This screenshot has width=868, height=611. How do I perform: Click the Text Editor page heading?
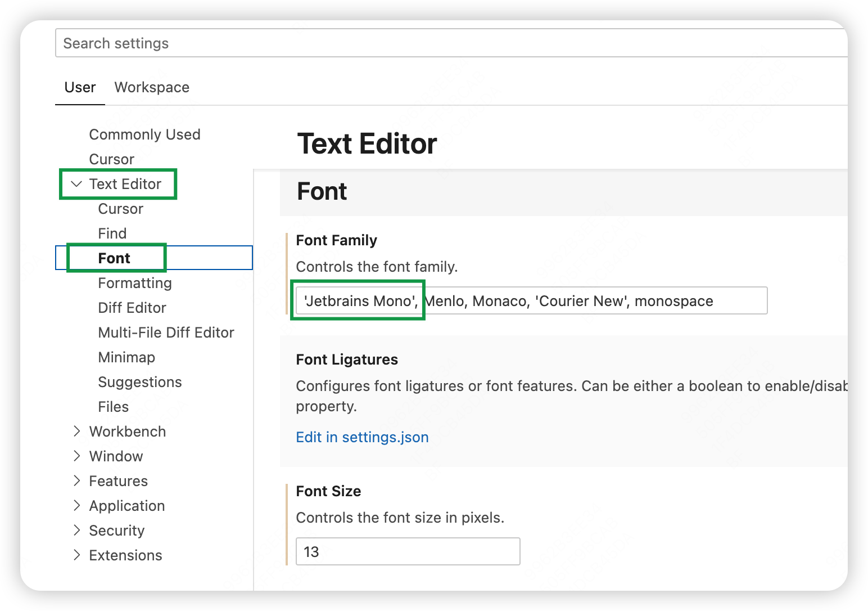coord(367,143)
